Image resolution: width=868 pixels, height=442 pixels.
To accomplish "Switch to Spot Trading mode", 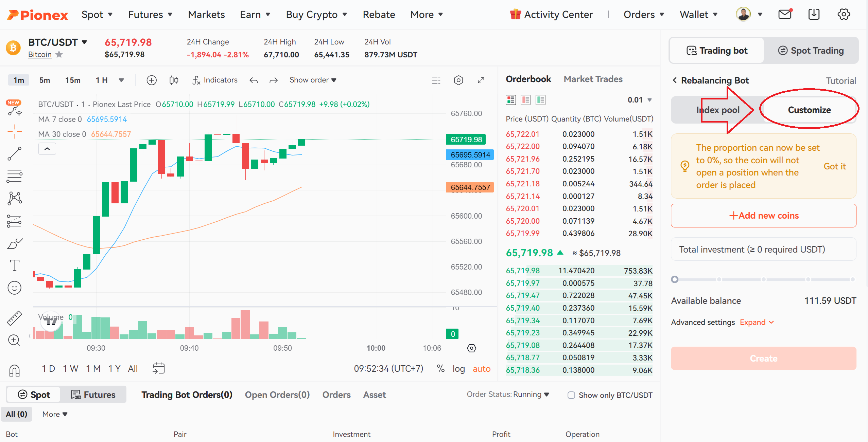I will (x=811, y=51).
